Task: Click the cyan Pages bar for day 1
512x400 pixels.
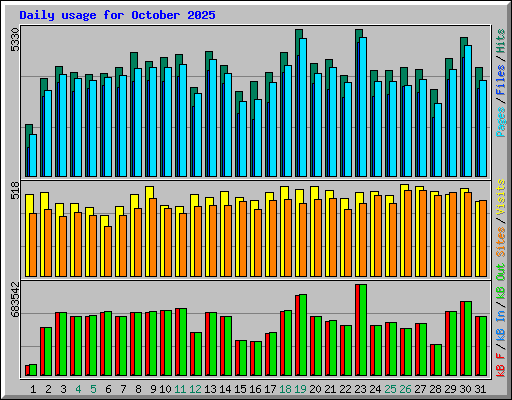Action: (x=33, y=156)
